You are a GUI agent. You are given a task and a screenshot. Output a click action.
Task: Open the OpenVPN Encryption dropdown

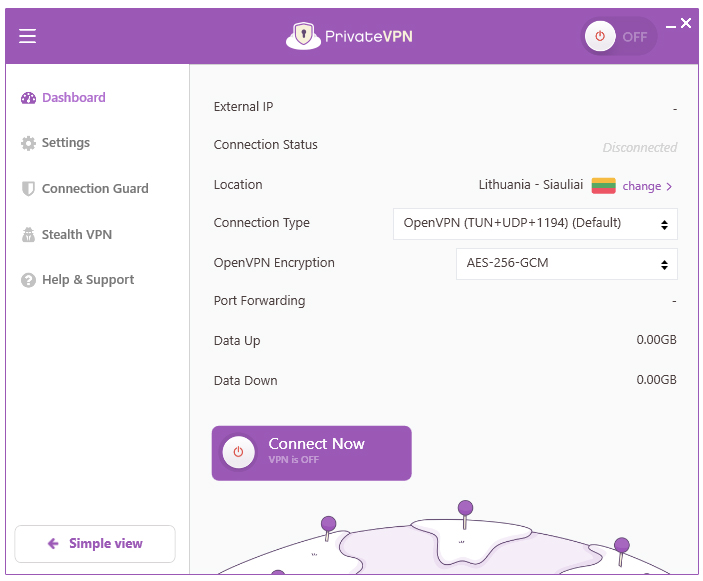(x=566, y=264)
